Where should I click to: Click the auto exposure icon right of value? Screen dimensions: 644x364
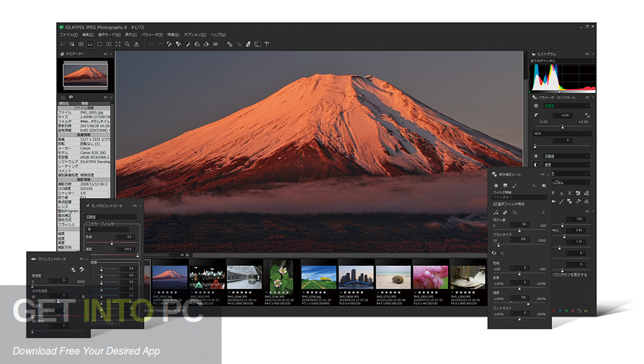(x=587, y=115)
